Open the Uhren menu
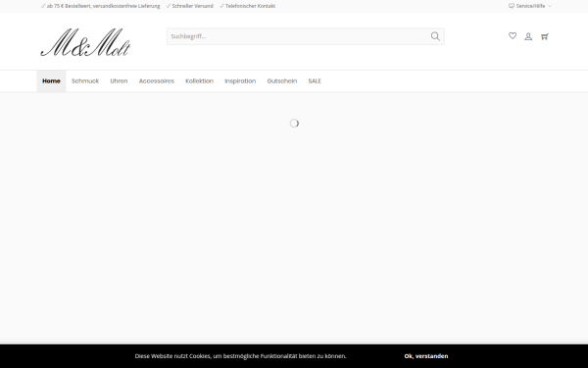The width and height of the screenshot is (588, 368). point(119,81)
